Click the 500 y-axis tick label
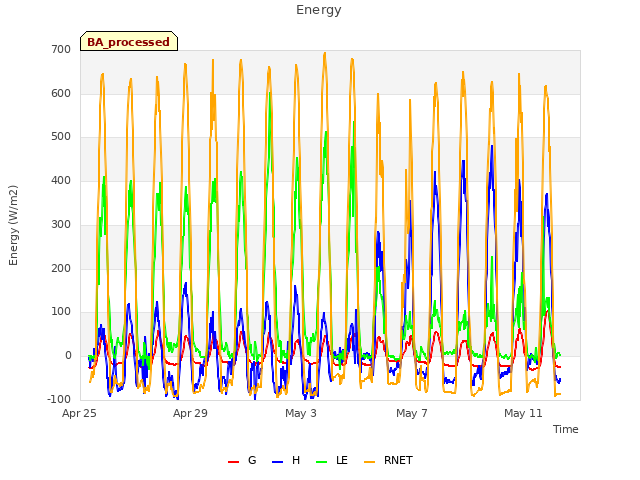 61,137
